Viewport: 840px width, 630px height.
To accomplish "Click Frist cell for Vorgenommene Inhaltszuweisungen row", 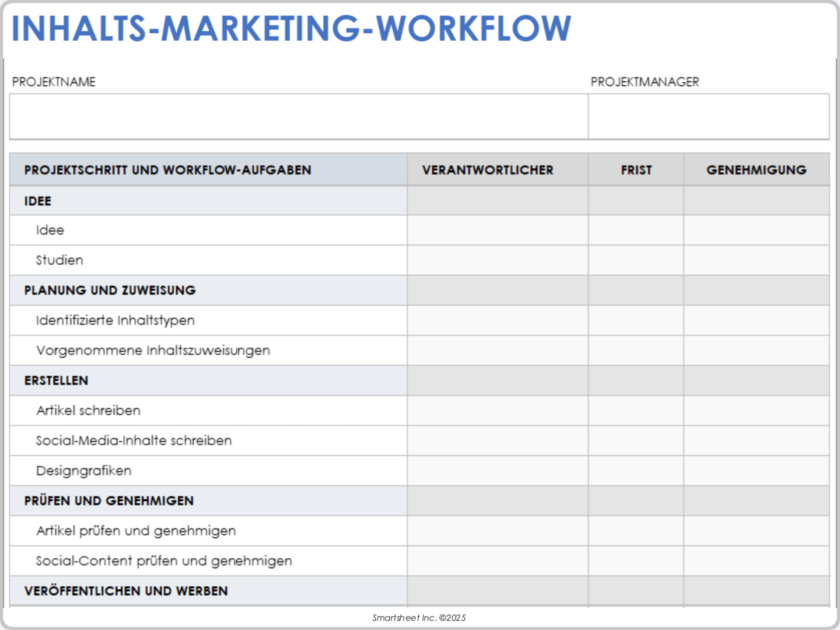I will 636,350.
